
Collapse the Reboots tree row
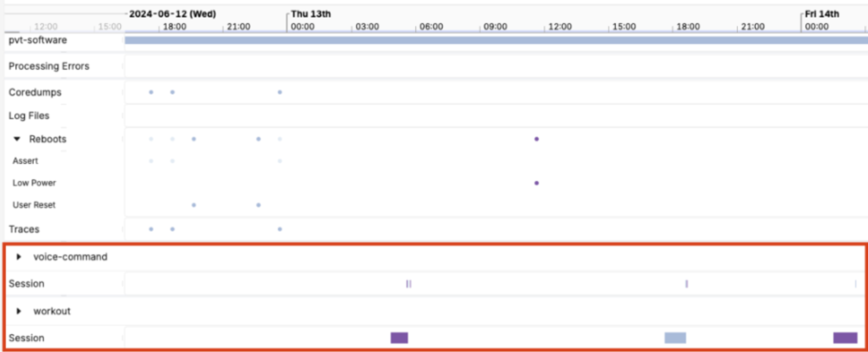[17, 139]
